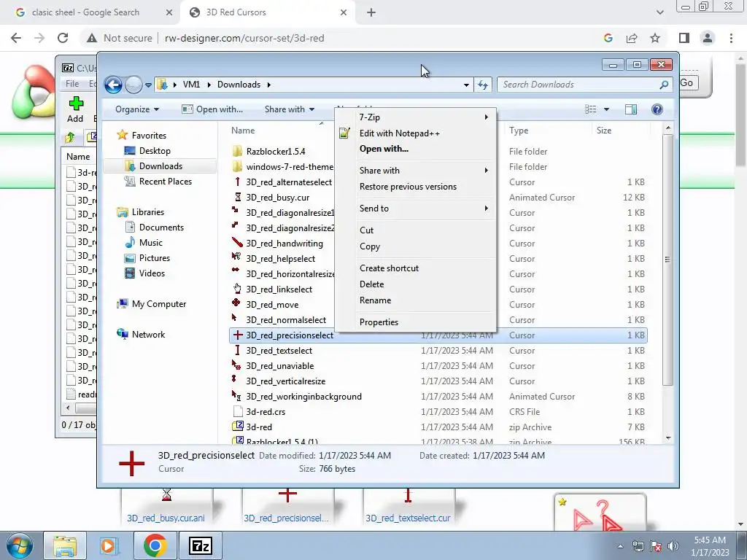Click the Explorer help question mark icon

click(657, 109)
